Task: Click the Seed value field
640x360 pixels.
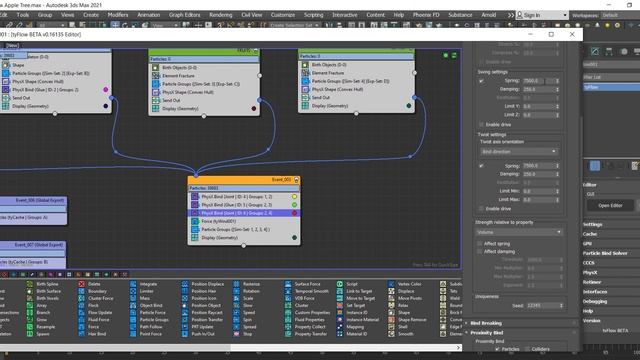Action: tap(542, 306)
